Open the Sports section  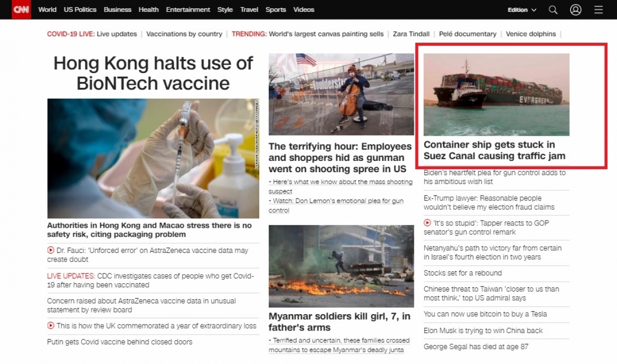(276, 10)
